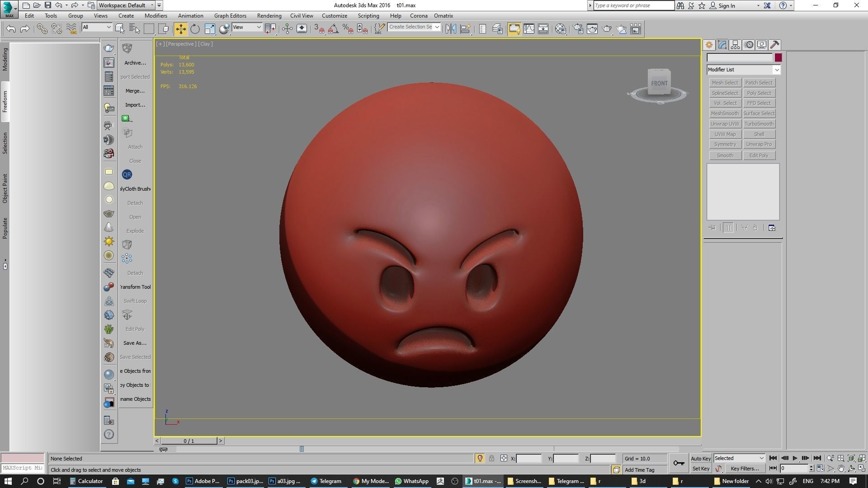The width and height of the screenshot is (868, 488).
Task: Click the Select and Link icon
Action: pos(42,29)
